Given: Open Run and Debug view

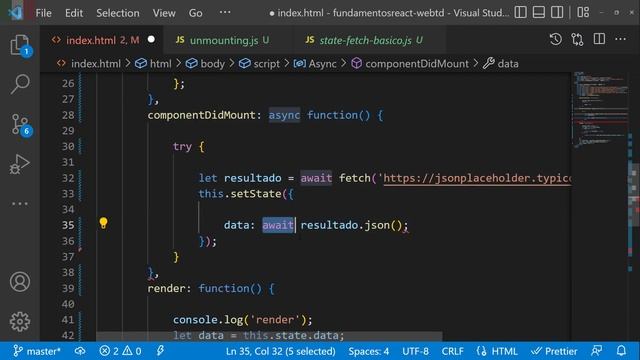Looking at the screenshot, I should [20, 164].
